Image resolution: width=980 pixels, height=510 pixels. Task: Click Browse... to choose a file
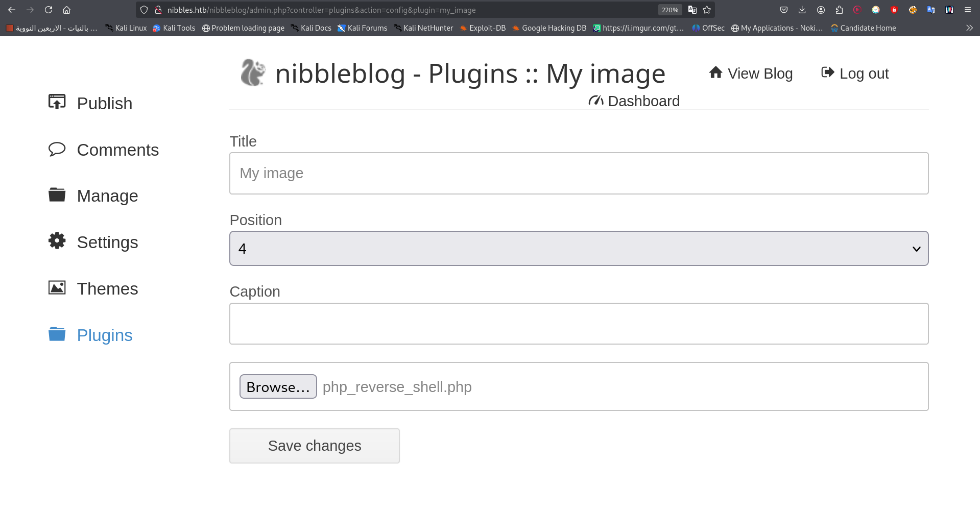pyautogui.click(x=278, y=387)
